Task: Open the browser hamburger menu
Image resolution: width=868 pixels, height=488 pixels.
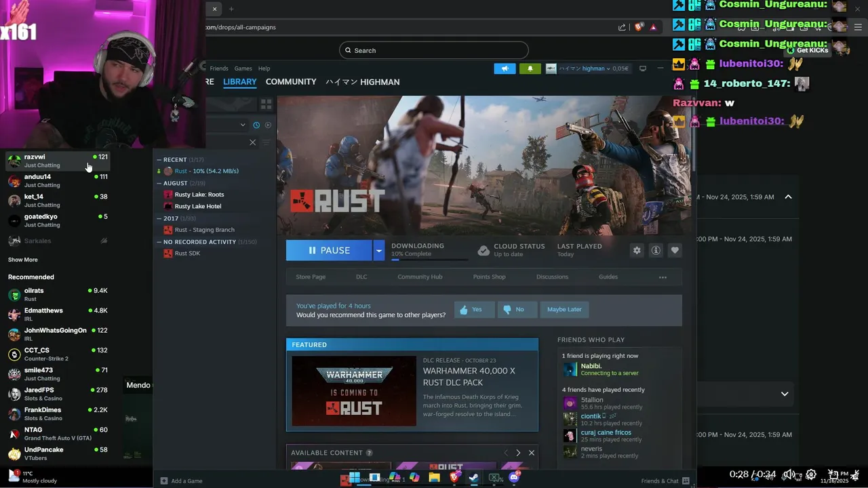Action: (x=858, y=27)
